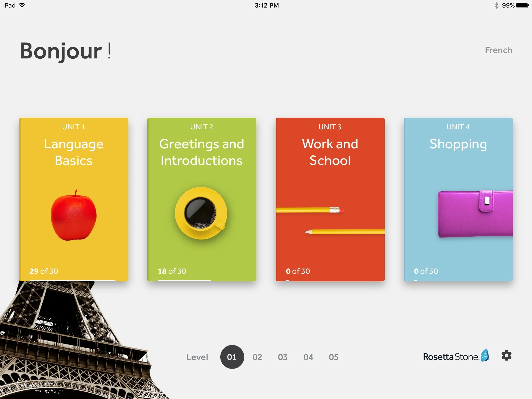This screenshot has height=399, width=532.
Task: Tap the coffee cup image in Unit 2
Action: [x=201, y=213]
